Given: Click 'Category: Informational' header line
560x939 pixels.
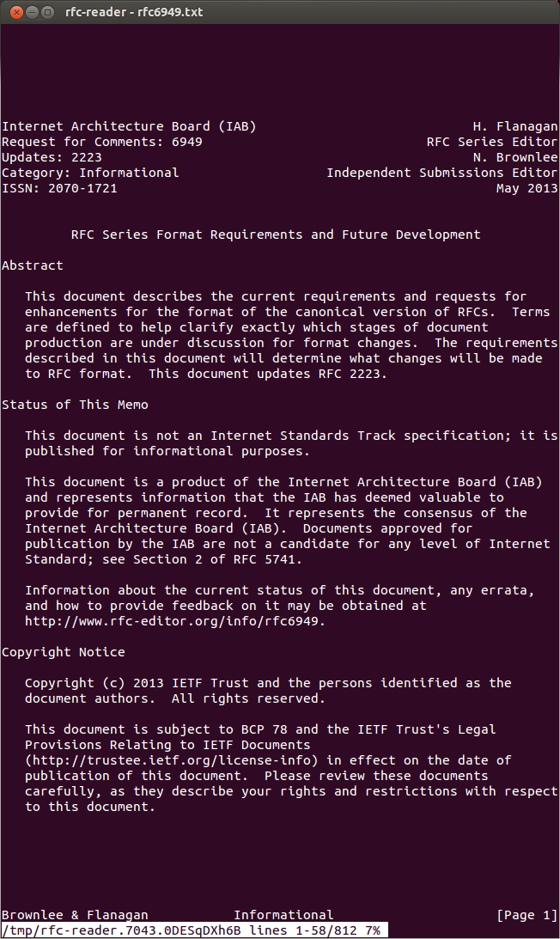Looking at the screenshot, I should point(90,173).
